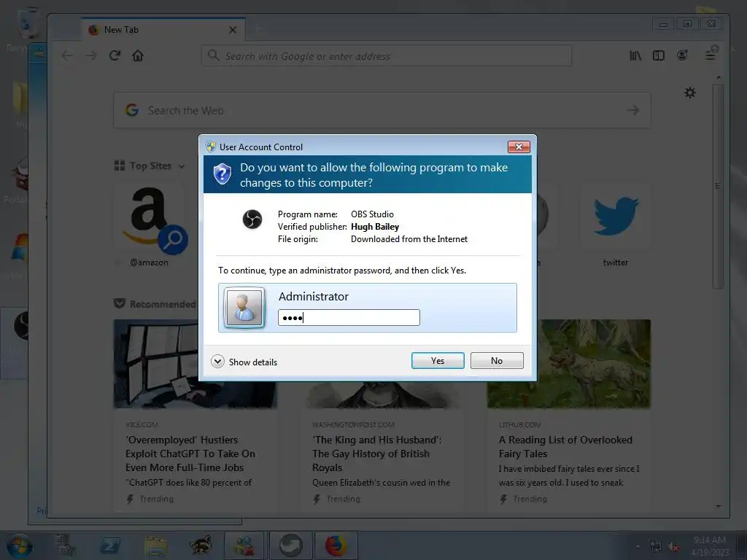Open Firefox Library icon
Screen dimensions: 747x560
(635, 55)
